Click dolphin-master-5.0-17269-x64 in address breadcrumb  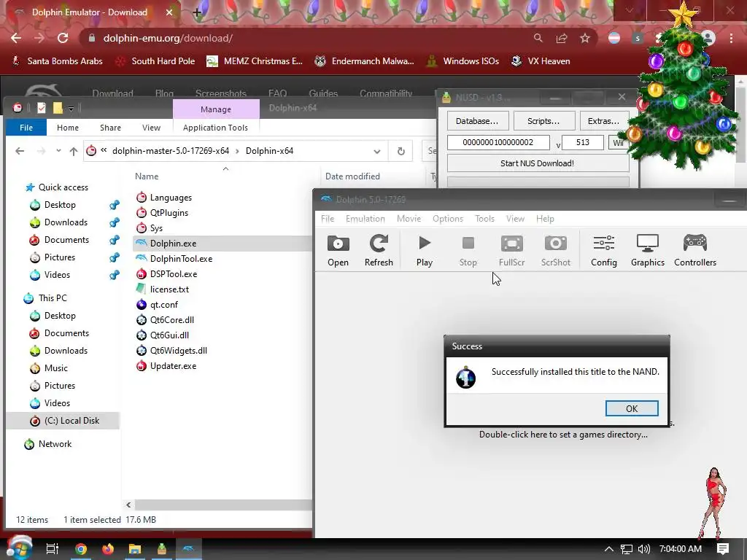click(171, 151)
